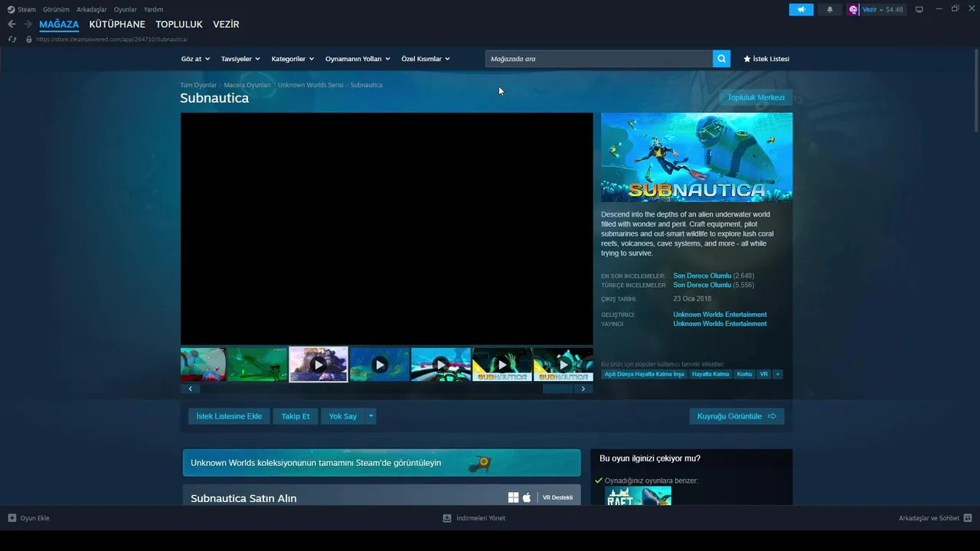Open the friends chat icon at bottom right
980x551 pixels.
(968, 518)
